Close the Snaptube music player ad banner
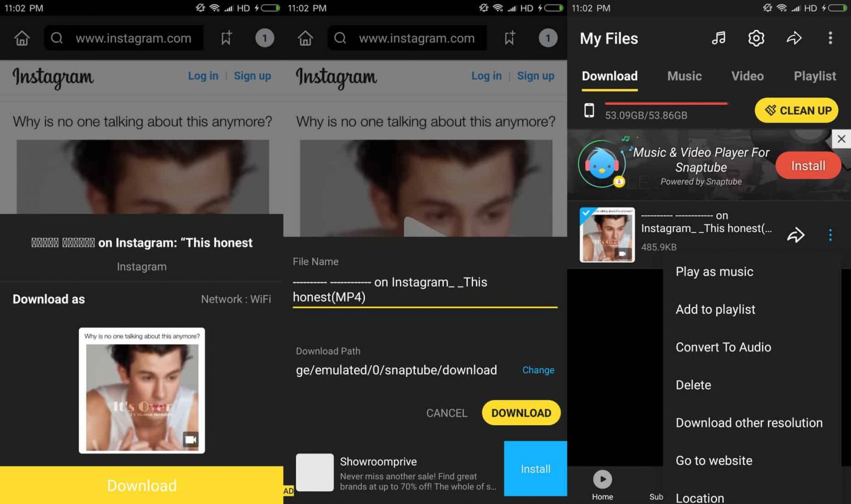Screen dimensions: 851x504 pyautogui.click(x=841, y=139)
